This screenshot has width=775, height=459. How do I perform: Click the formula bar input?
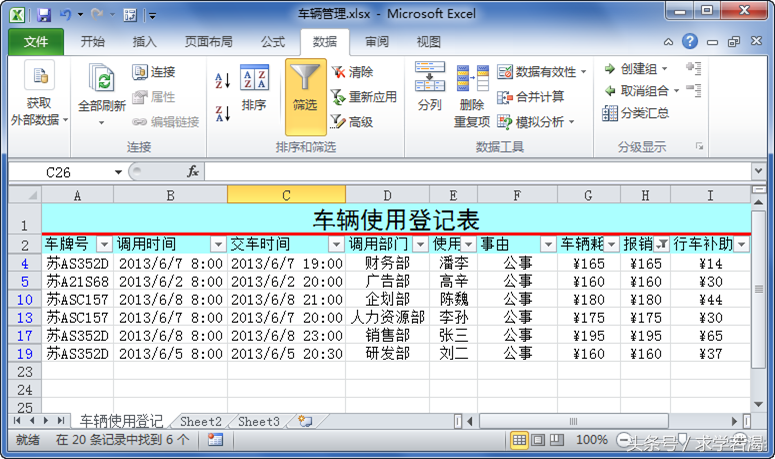point(478,172)
